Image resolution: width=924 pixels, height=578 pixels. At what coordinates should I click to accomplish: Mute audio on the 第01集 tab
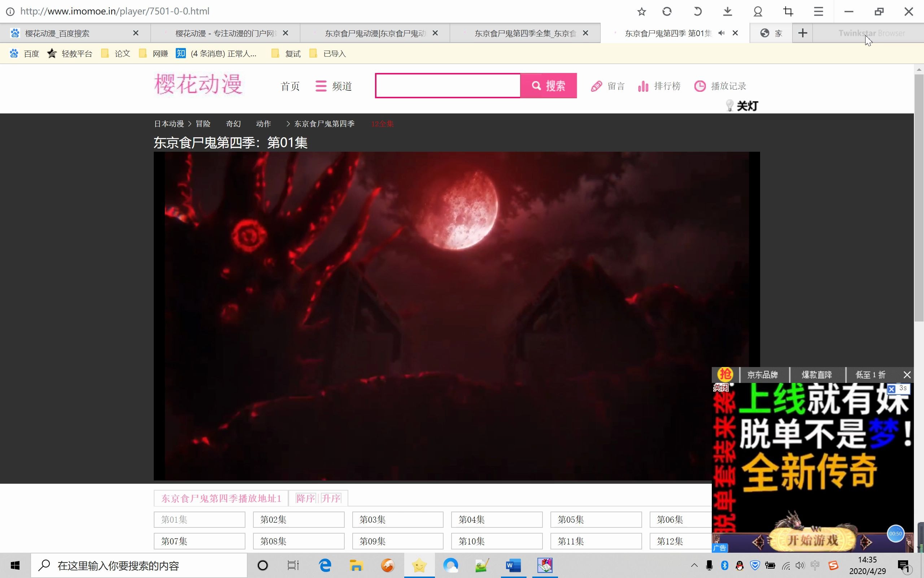click(721, 33)
